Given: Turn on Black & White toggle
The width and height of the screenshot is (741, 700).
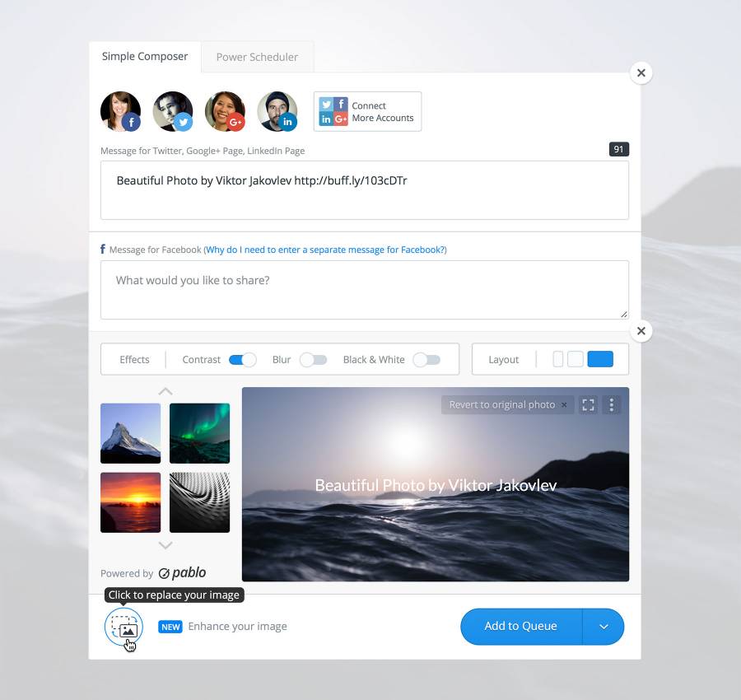Looking at the screenshot, I should [426, 360].
